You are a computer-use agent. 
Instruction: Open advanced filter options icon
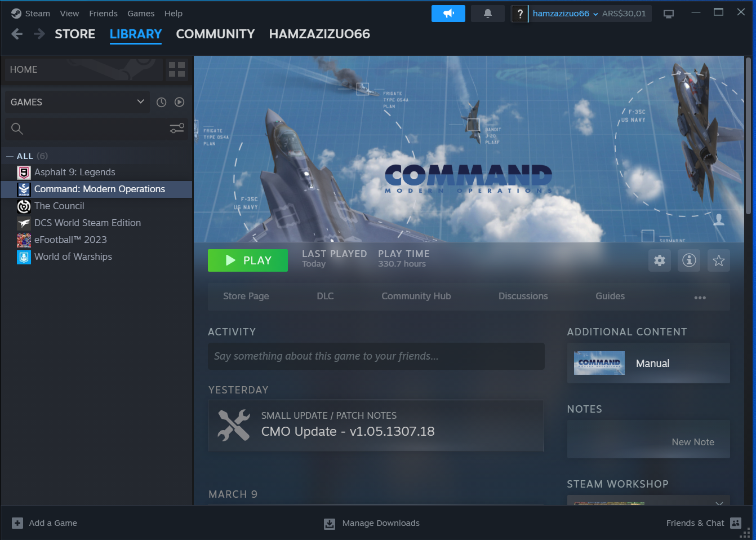click(x=177, y=129)
